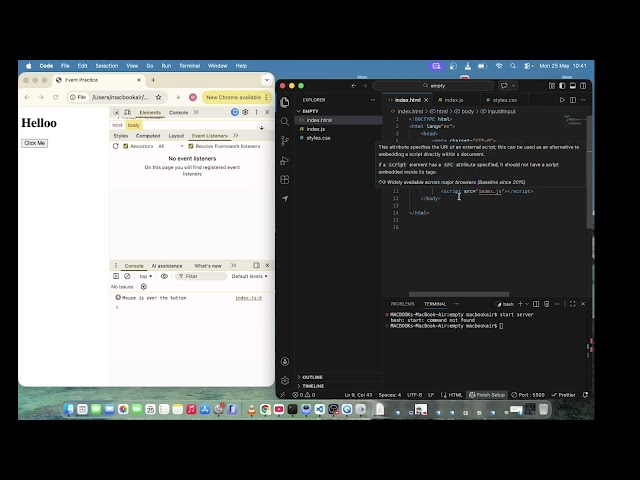Toggle the device toolbar in DevTools

pos(127,112)
